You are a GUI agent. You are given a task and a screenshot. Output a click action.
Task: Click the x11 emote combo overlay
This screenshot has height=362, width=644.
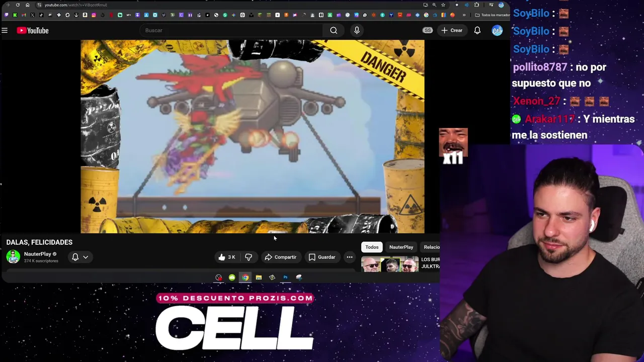[x=453, y=146]
